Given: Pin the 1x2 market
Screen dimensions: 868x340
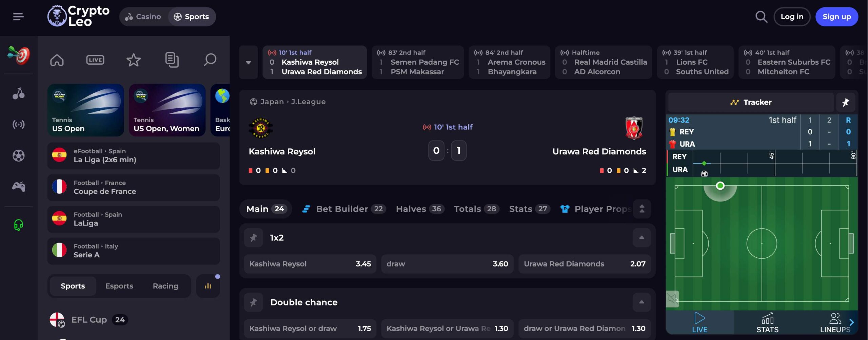Looking at the screenshot, I should coord(254,238).
